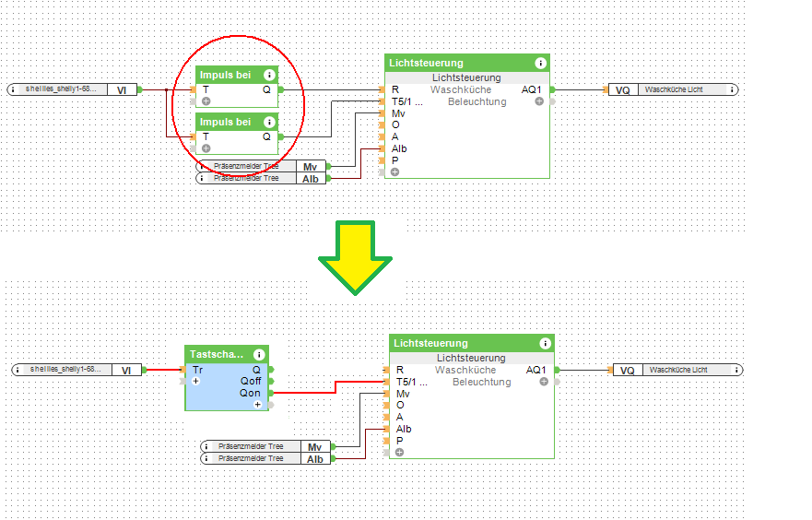This screenshot has height=520, width=812.
Task: Click VI label of lower shellies input
Action: (126, 371)
